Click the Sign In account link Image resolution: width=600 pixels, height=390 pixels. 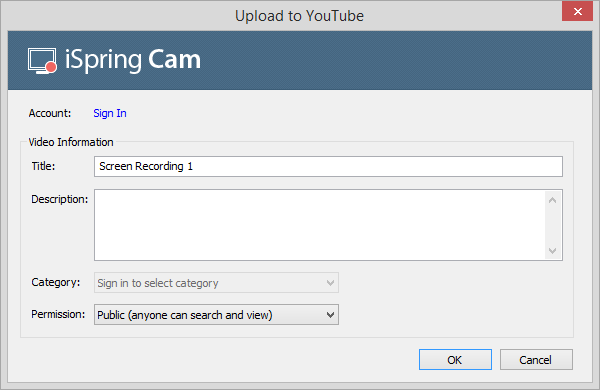110,113
